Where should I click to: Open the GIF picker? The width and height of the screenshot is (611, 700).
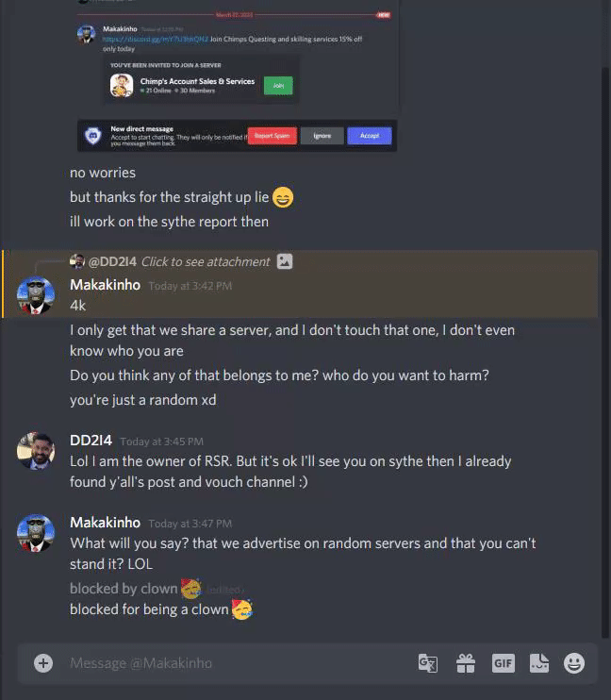click(503, 663)
